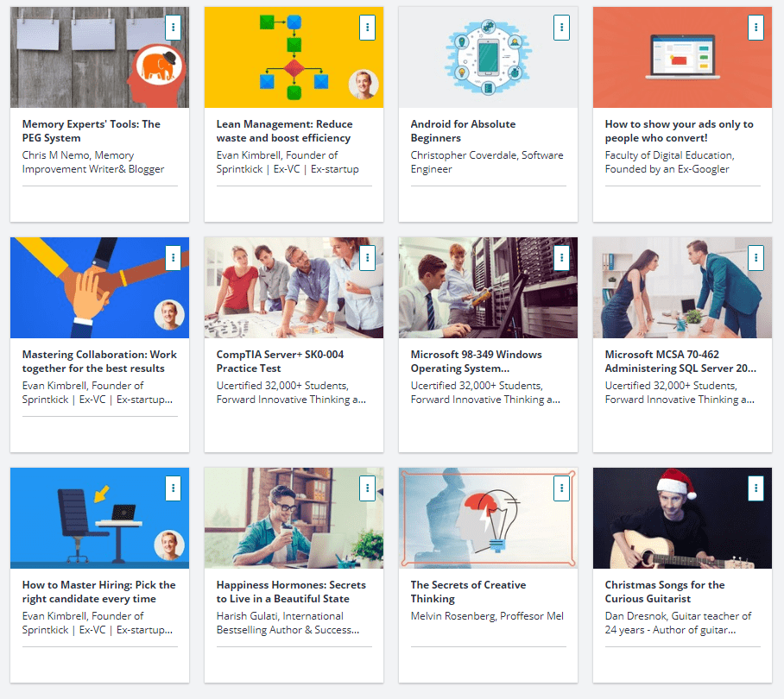Open the dropdown on Happiness Hormones card
The width and height of the screenshot is (784, 699).
click(x=367, y=488)
